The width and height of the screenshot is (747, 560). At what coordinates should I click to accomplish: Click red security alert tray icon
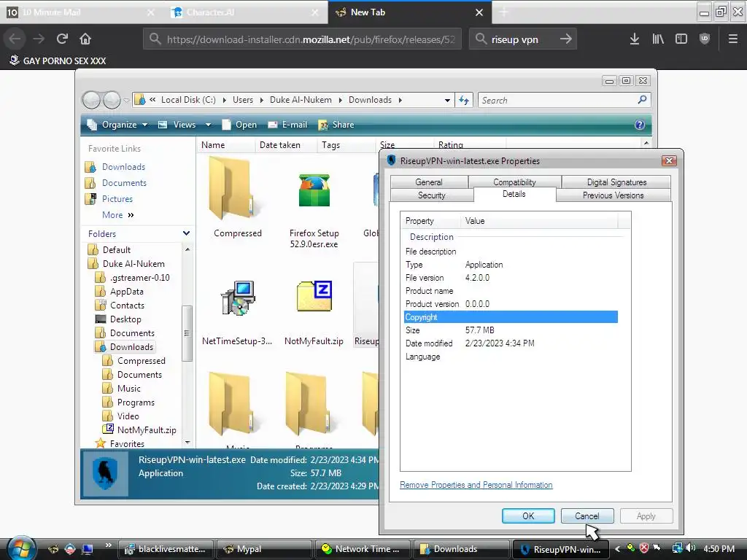click(643, 548)
